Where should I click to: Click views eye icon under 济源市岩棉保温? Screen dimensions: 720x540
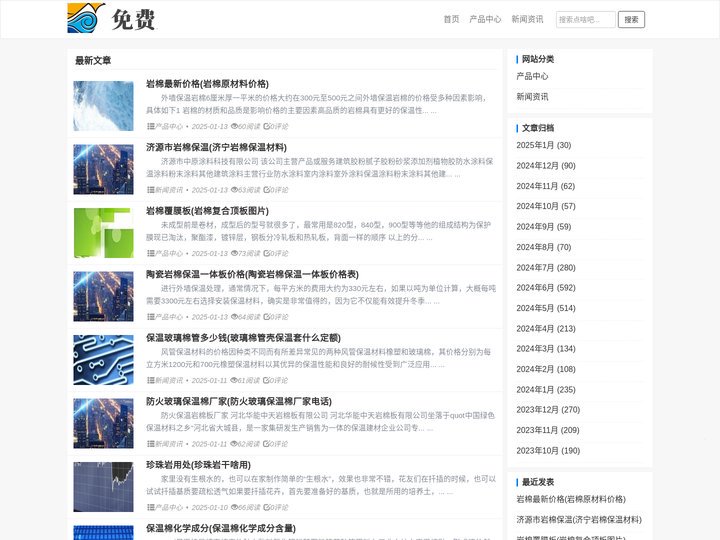pyautogui.click(x=234, y=190)
